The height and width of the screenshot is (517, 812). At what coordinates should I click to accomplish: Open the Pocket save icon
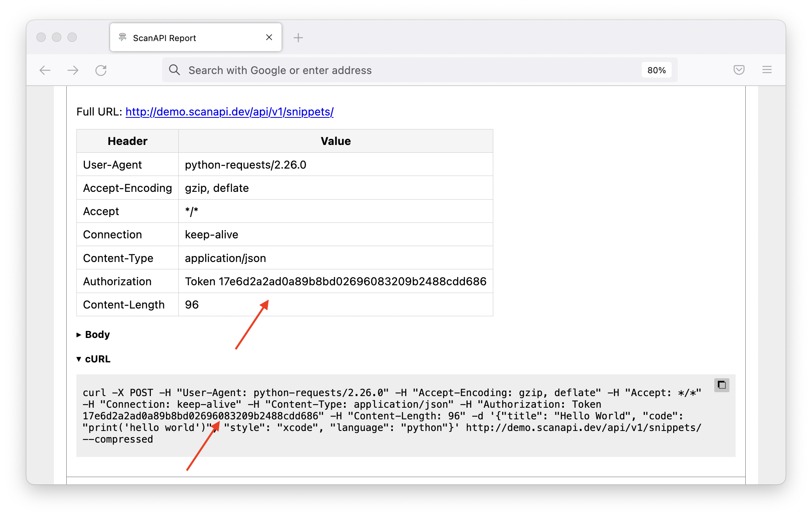click(739, 70)
